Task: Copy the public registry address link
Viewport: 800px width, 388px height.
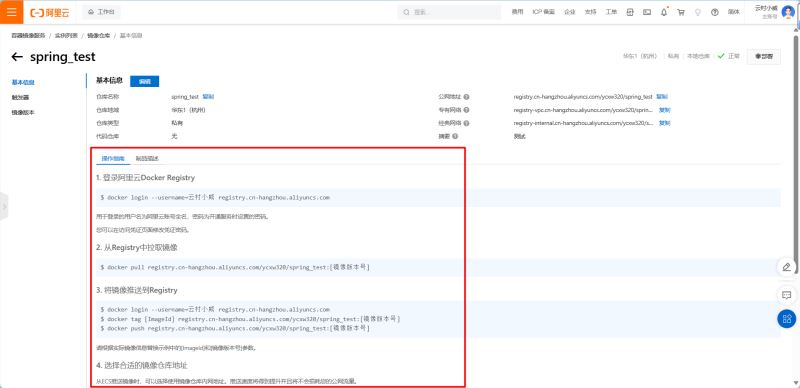Action: click(662, 96)
